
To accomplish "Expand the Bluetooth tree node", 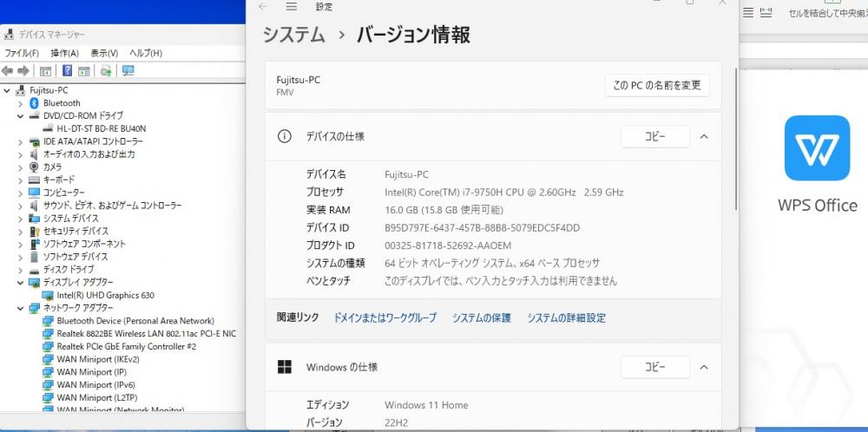I will [x=21, y=103].
